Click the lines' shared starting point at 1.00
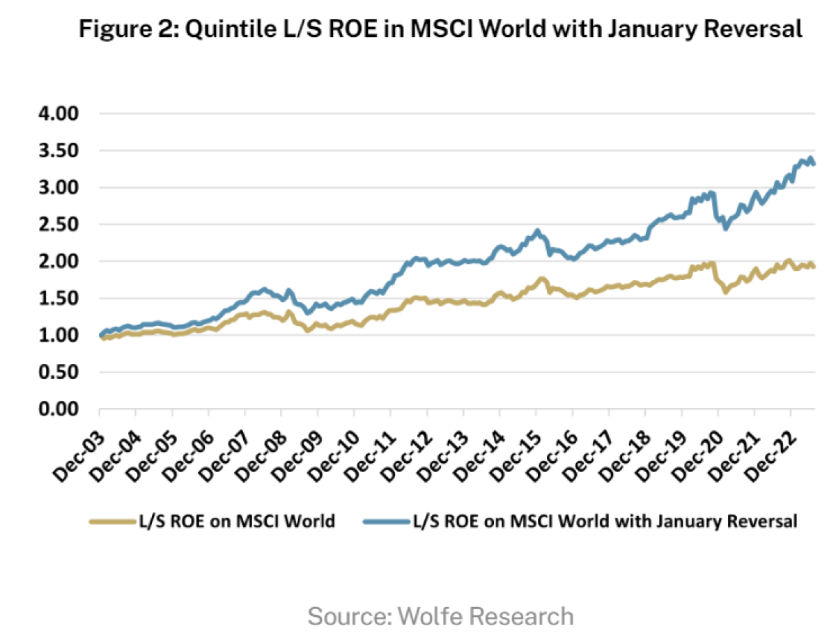Image resolution: width=836 pixels, height=644 pixels. (100, 336)
